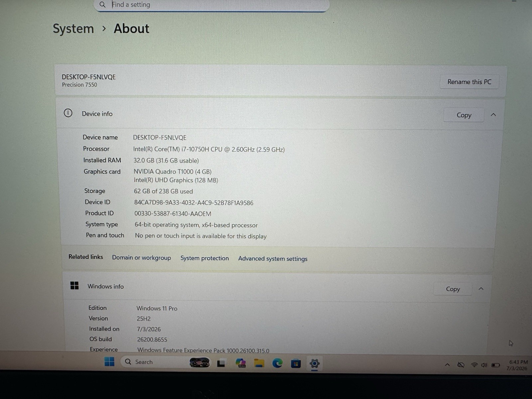Copy the Device info details
532x399 pixels.
464,115
